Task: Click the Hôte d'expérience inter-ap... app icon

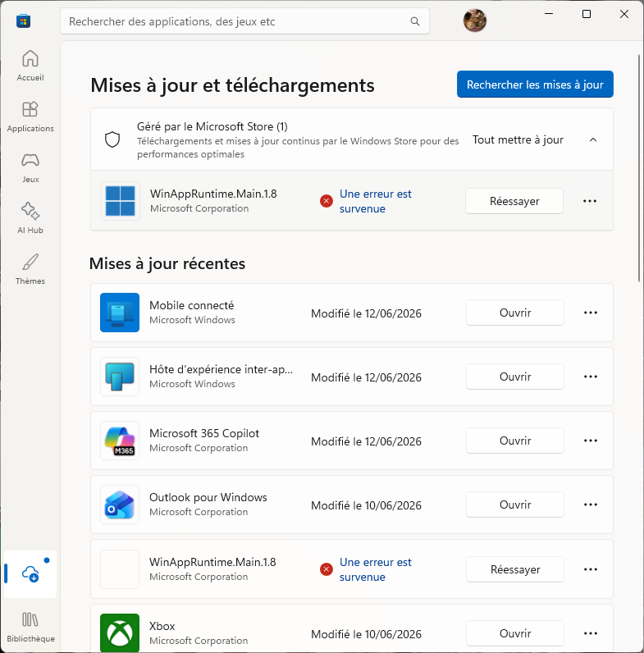Action: (x=120, y=377)
